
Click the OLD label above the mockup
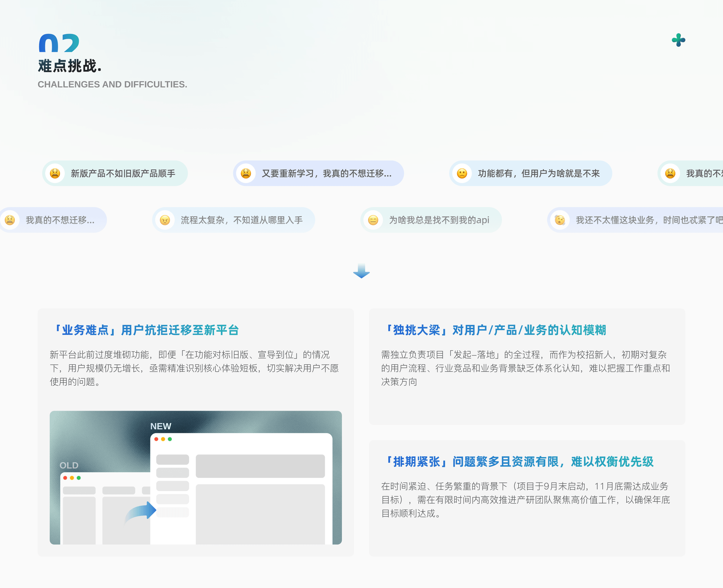pyautogui.click(x=69, y=465)
